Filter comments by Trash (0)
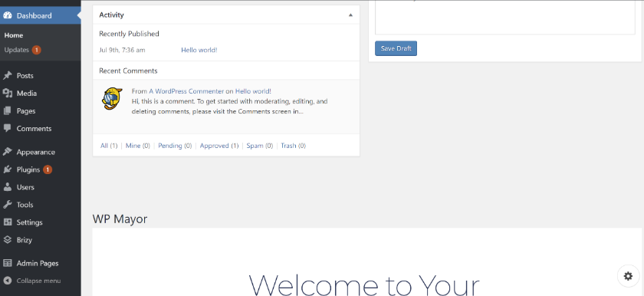The height and width of the screenshot is (296, 644). pyautogui.click(x=293, y=146)
